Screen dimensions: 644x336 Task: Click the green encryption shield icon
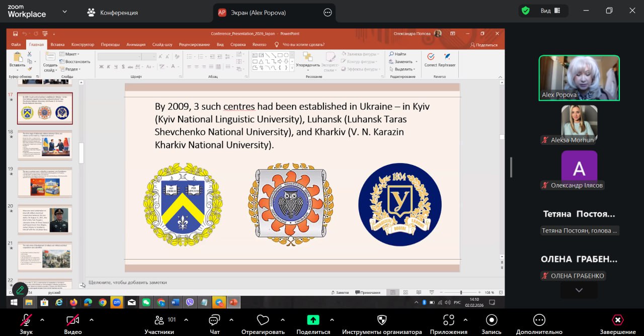pos(526,11)
